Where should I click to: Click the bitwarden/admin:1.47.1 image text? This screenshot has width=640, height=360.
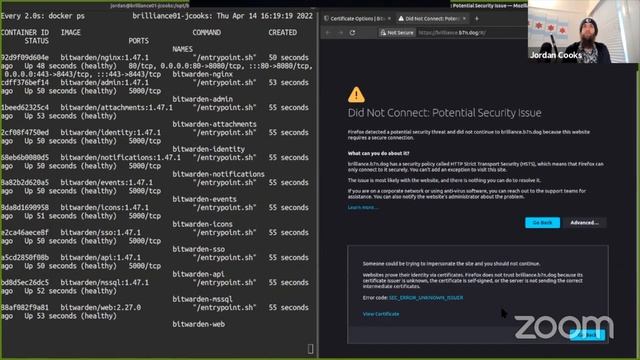point(104,82)
